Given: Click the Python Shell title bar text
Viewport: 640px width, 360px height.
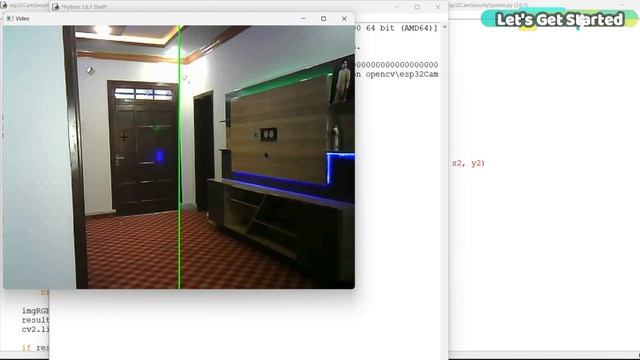Looking at the screenshot, I should pos(84,7).
